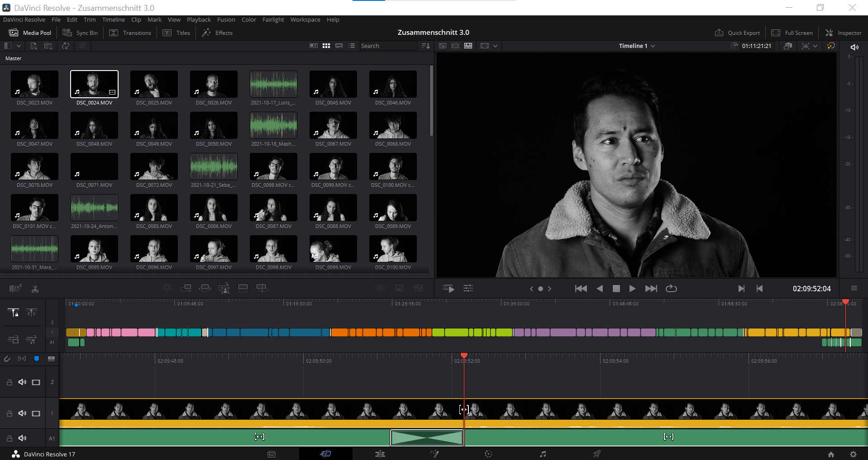Open the Playback menu

point(199,19)
